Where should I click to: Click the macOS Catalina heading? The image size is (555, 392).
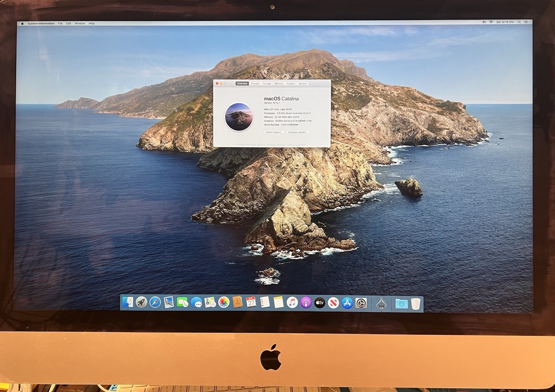tap(281, 99)
